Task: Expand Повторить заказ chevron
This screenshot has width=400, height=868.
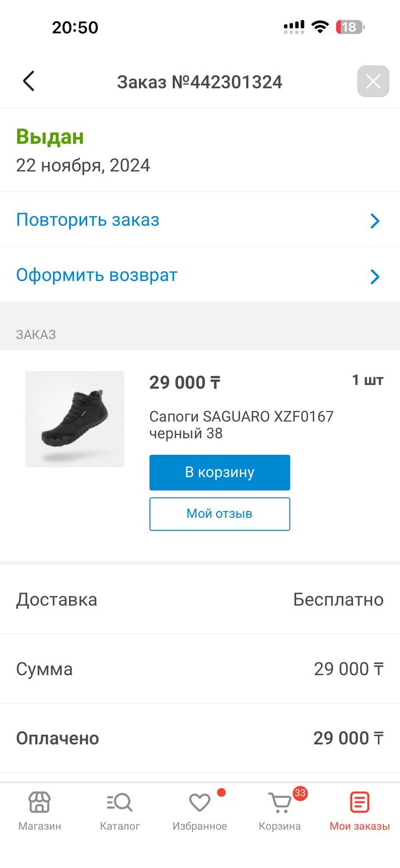Action: [375, 221]
